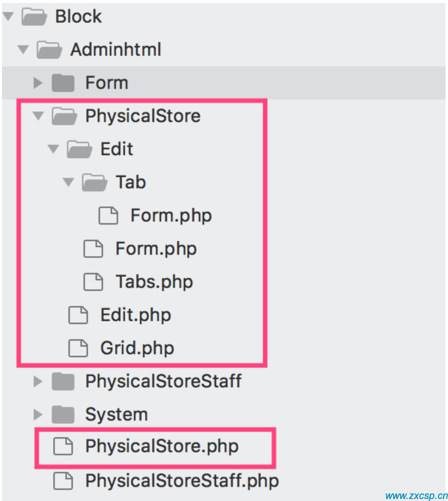This screenshot has width=448, height=501.
Task: Click the PhysicalStore.php file icon
Action: pos(63,446)
